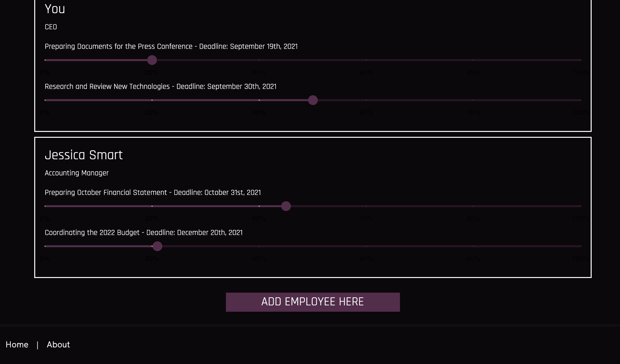This screenshot has height=364, width=620.
Task: Click the 2022 Budget slider handle
Action: (157, 246)
